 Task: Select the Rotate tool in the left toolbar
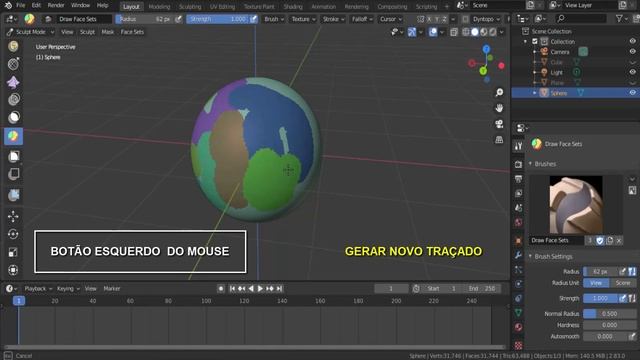[x=13, y=234]
